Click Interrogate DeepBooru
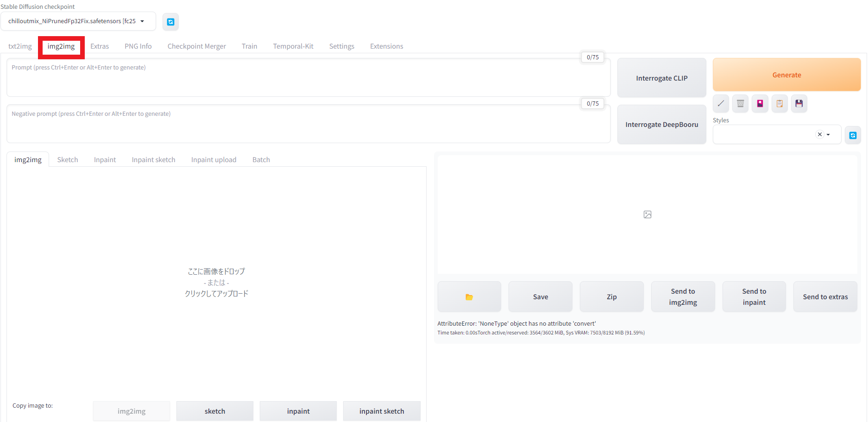 coord(661,125)
